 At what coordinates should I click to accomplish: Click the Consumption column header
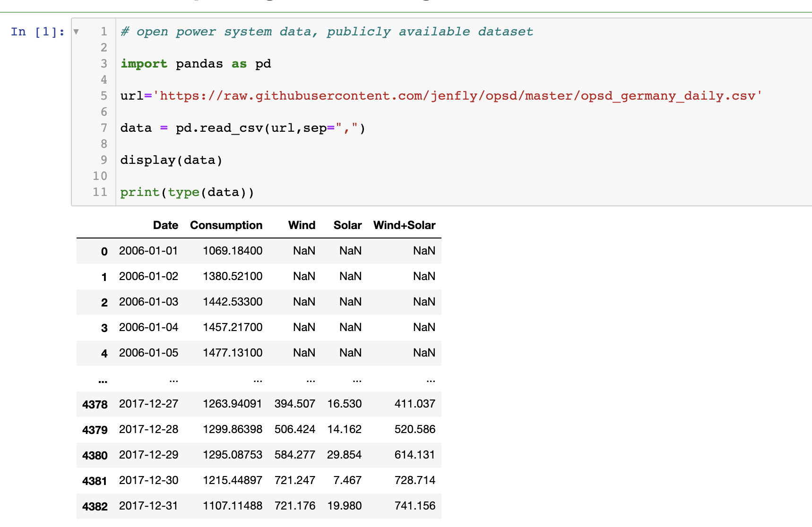226,225
